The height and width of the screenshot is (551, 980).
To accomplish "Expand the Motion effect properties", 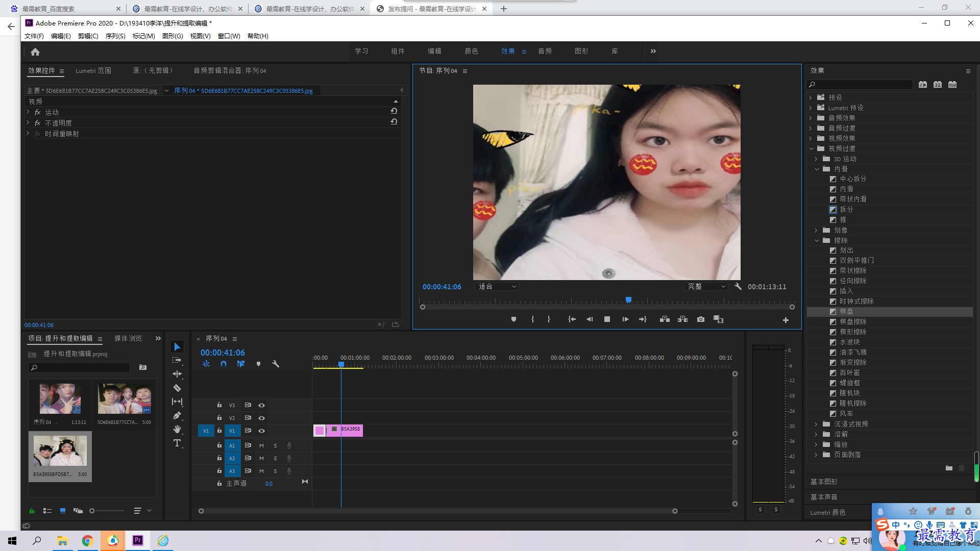I will 28,112.
